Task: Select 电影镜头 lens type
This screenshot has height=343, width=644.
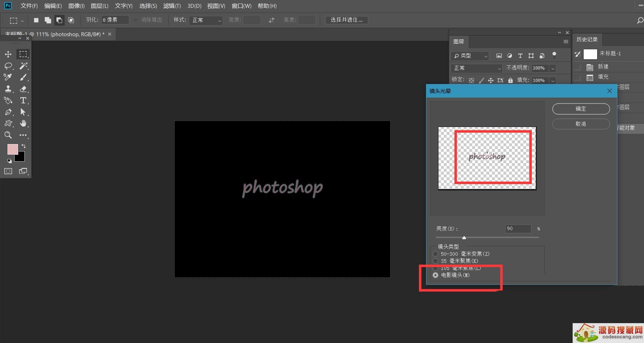Action: pyautogui.click(x=436, y=275)
